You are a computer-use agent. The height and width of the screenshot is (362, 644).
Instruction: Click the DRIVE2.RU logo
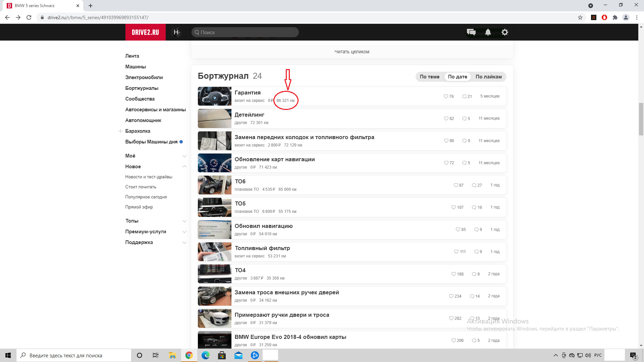[145, 32]
